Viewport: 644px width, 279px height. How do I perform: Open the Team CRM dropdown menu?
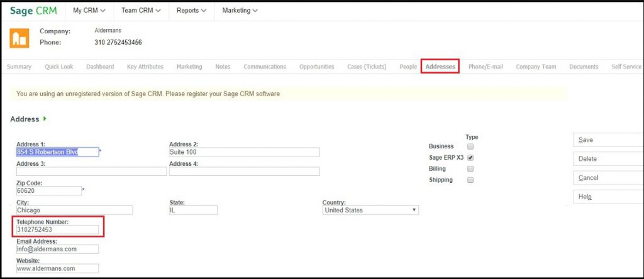coord(141,11)
